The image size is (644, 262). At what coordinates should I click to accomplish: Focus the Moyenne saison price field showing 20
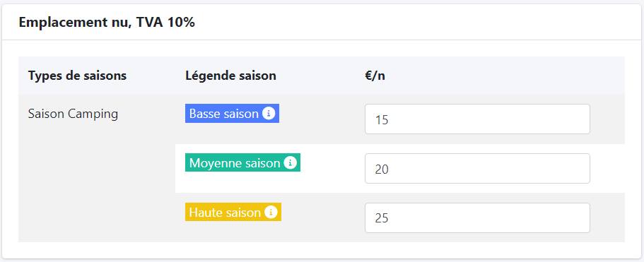[477, 169]
